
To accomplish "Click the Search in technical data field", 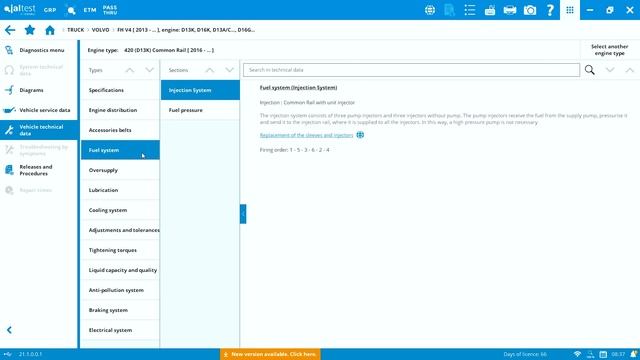I will point(411,70).
